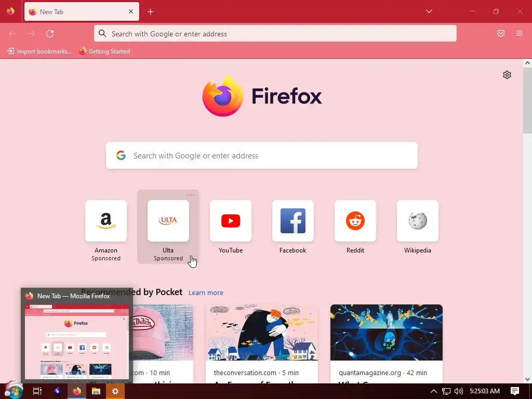Open the Windows Start button
The height and width of the screenshot is (399, 532).
point(14,391)
